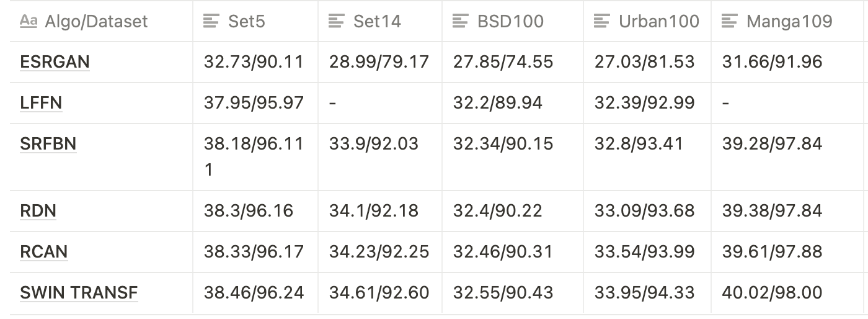Select the 38.18/96.111 cell under Set5
The width and height of the screenshot is (868, 319).
tap(255, 157)
